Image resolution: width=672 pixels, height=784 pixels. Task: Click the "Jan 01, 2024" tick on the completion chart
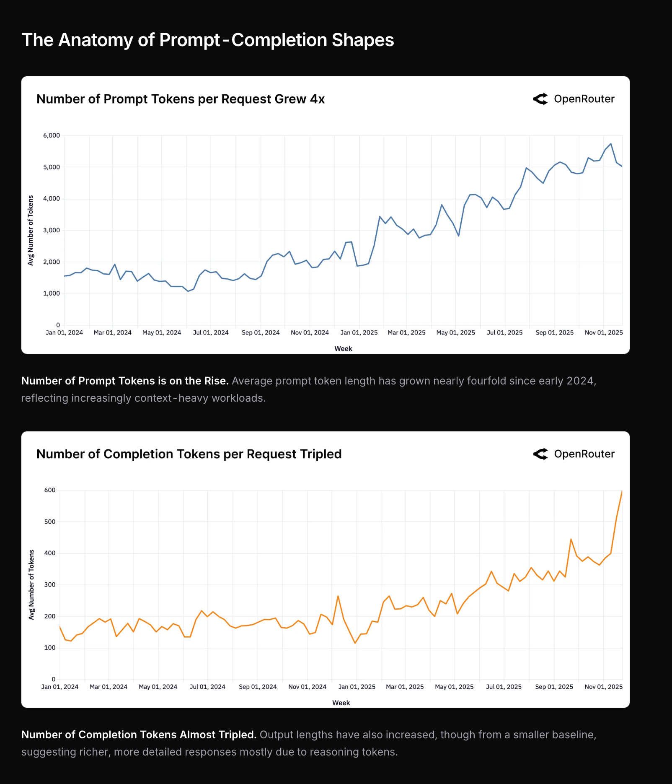[x=60, y=687]
